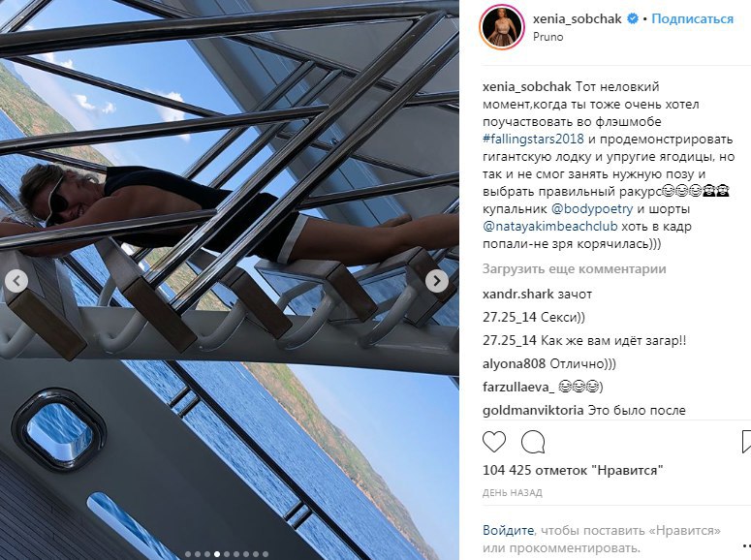751x560 pixels.
Task: Click Подписаться to follow
Action: tap(692, 19)
